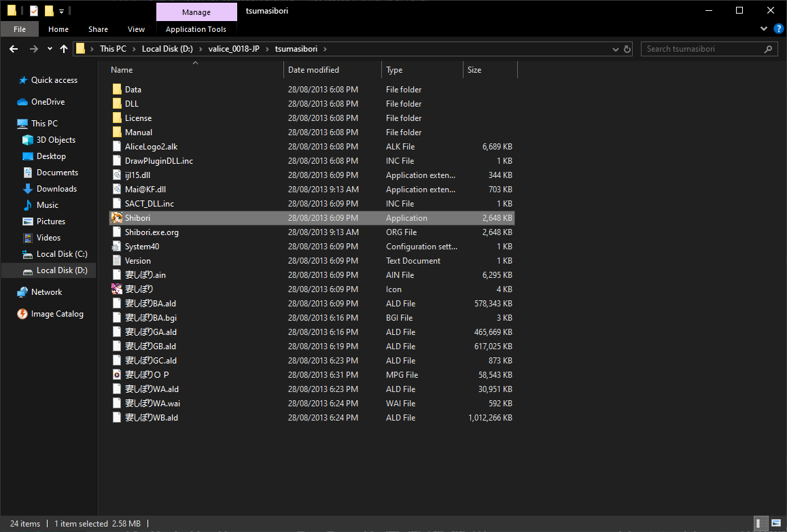This screenshot has width=787, height=532.
Task: Select the DrawPluginDLL.inc file
Action: point(312,160)
